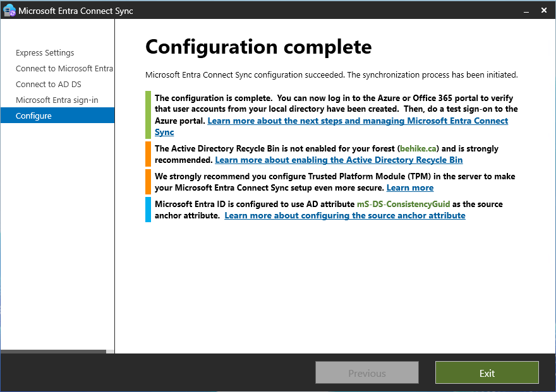The width and height of the screenshot is (556, 392).
Task: Minimize the Entra Connect Sync window
Action: tap(525, 11)
